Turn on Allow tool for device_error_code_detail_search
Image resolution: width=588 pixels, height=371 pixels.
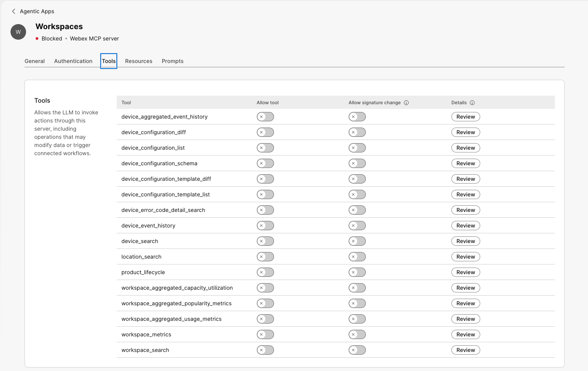pos(265,210)
